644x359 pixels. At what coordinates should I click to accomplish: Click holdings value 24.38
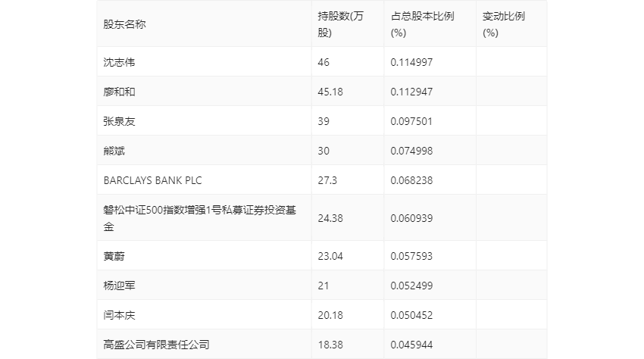click(330, 218)
